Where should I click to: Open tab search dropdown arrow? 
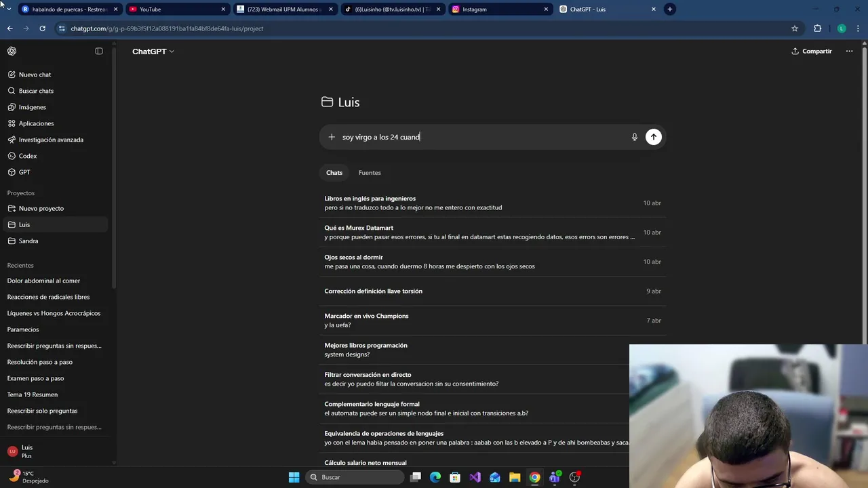8,9
